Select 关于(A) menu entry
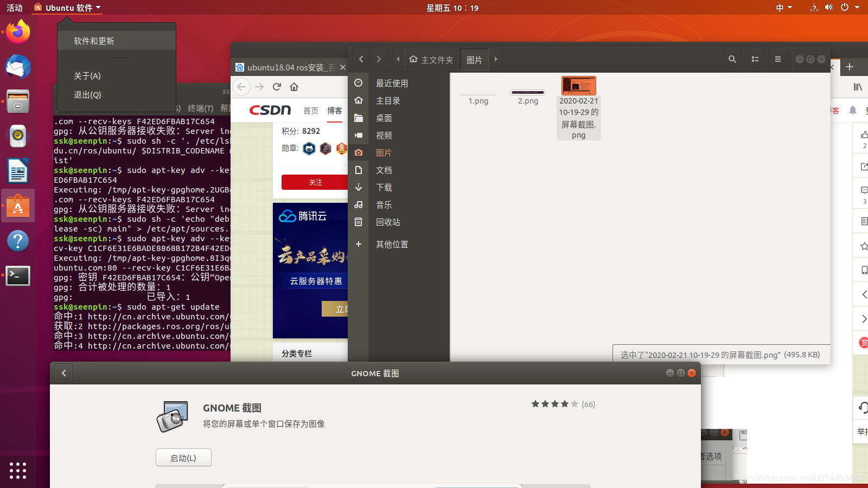This screenshot has height=488, width=868. pos(117,76)
